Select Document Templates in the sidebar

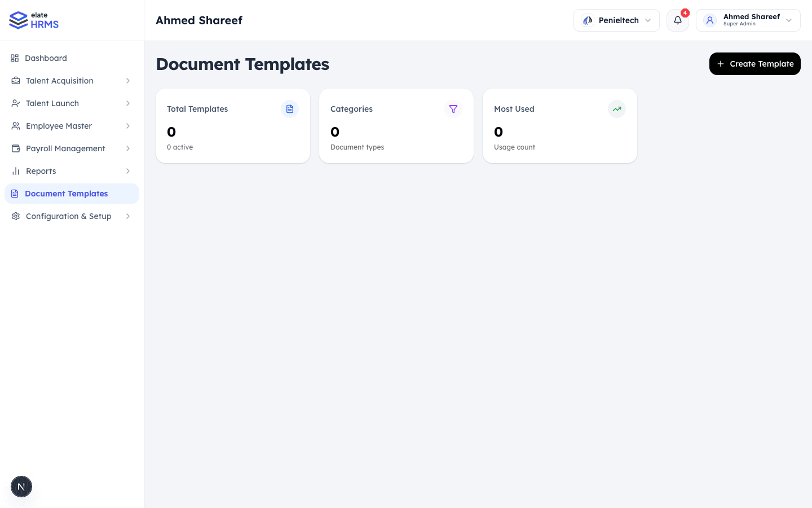(67, 194)
